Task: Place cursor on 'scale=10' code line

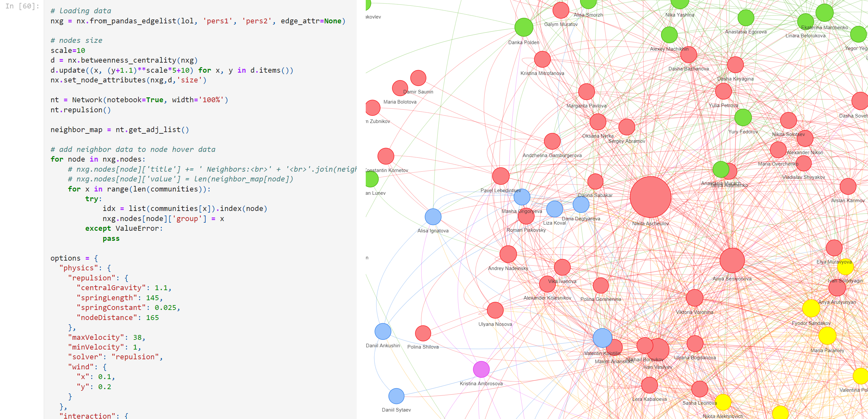Action: (x=68, y=50)
